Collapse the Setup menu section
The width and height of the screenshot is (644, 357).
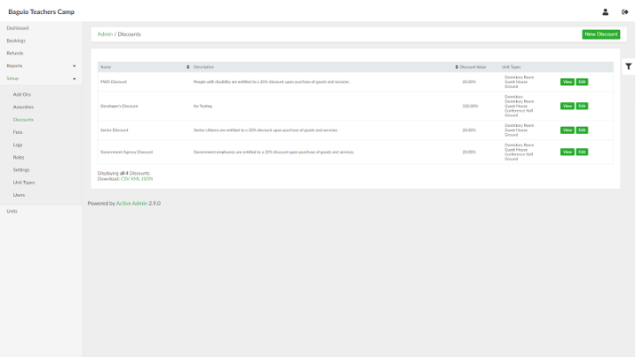(74, 78)
